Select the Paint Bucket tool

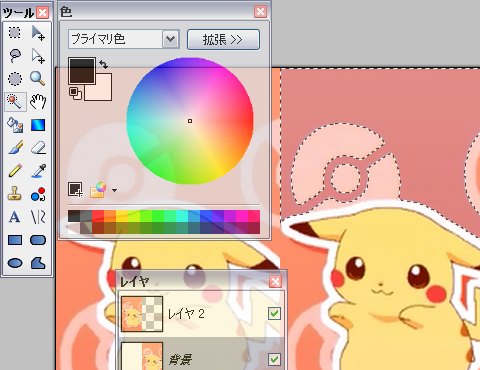pos(15,125)
